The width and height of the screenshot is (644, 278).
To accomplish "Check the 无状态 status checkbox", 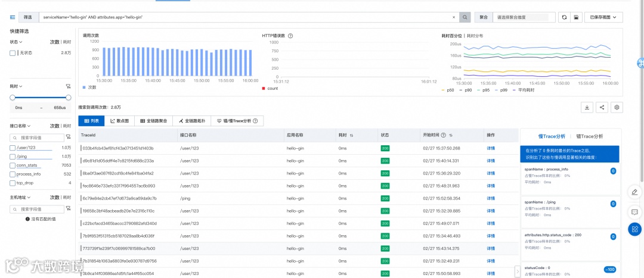I will pyautogui.click(x=13, y=53).
